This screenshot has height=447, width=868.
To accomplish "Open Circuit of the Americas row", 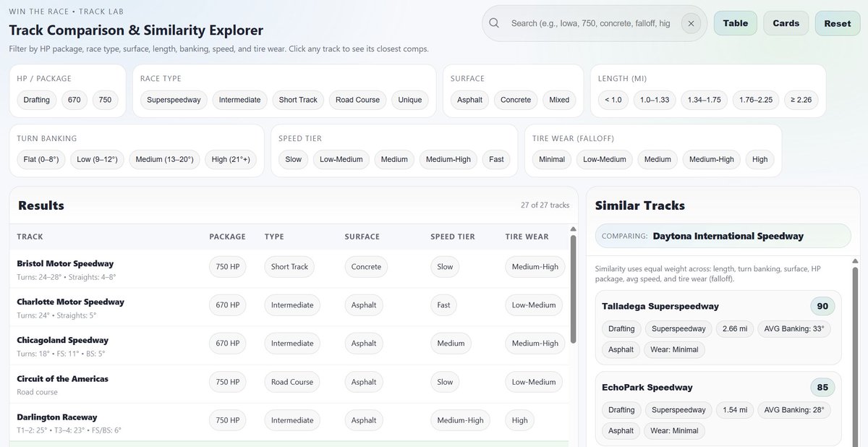I will [289, 384].
